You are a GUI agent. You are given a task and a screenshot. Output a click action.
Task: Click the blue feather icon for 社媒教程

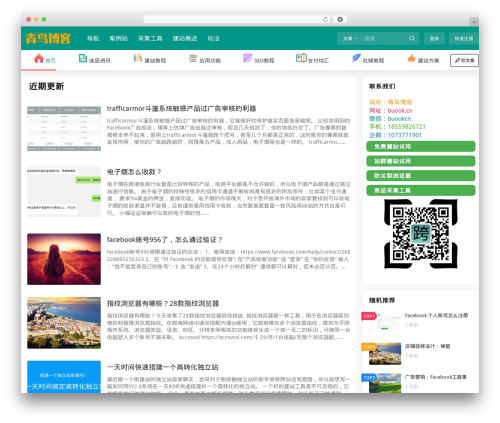[x=356, y=58]
